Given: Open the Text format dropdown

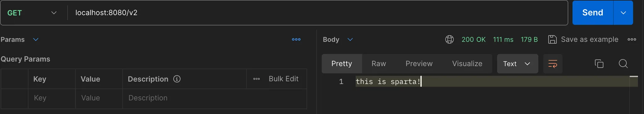Looking at the screenshot, I should coord(517,64).
